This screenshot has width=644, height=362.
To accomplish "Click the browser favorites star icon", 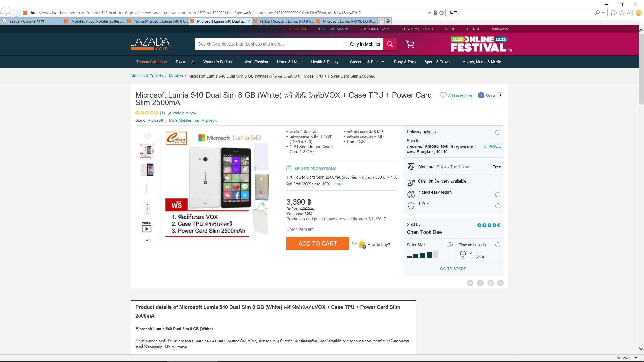I will coord(622,13).
